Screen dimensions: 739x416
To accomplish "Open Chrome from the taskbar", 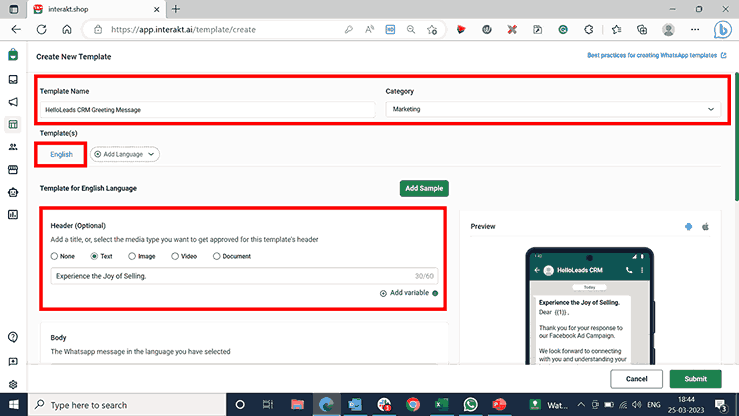I will click(413, 405).
